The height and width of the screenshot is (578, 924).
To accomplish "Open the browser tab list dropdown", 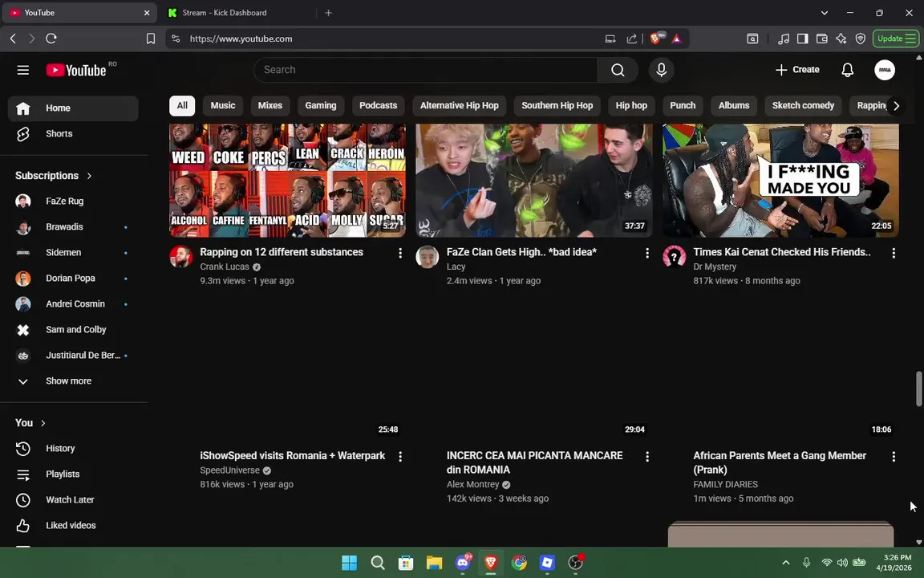I will pyautogui.click(x=825, y=12).
